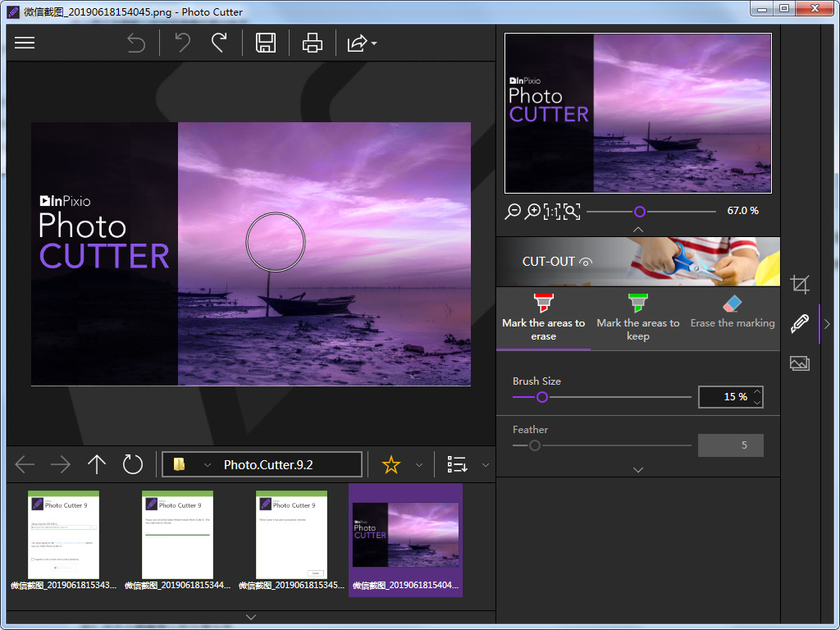This screenshot has height=630, width=840.
Task: Collapse the panel using chevron above CUT-OUT
Action: (x=638, y=231)
